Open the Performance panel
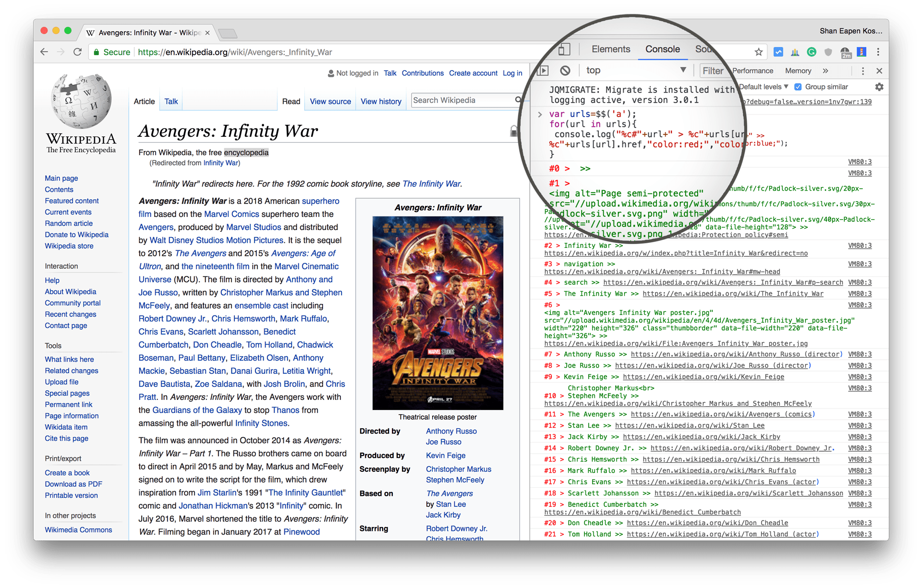 753,71
